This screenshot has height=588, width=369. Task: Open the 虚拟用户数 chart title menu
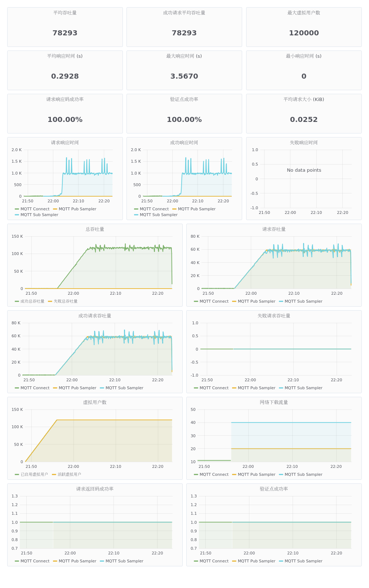[95, 402]
